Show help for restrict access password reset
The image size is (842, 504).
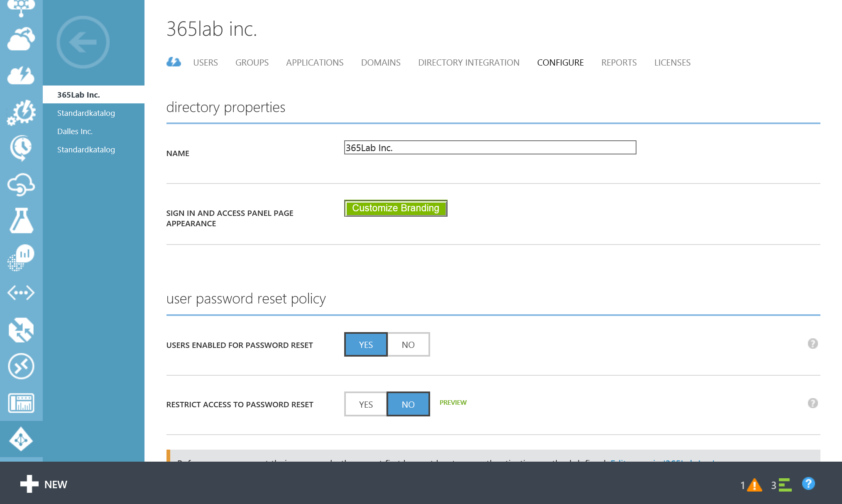[x=813, y=403]
